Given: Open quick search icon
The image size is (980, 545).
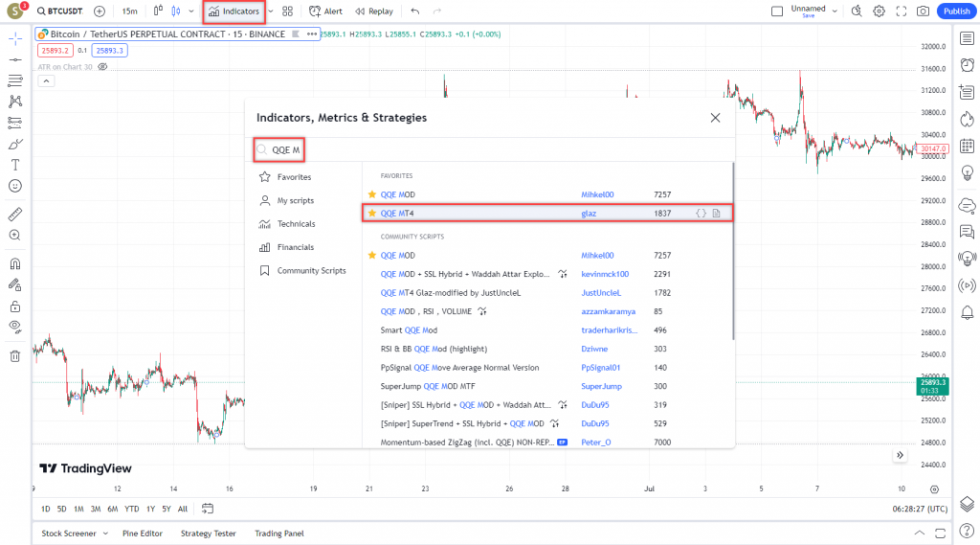Looking at the screenshot, I should 857,11.
